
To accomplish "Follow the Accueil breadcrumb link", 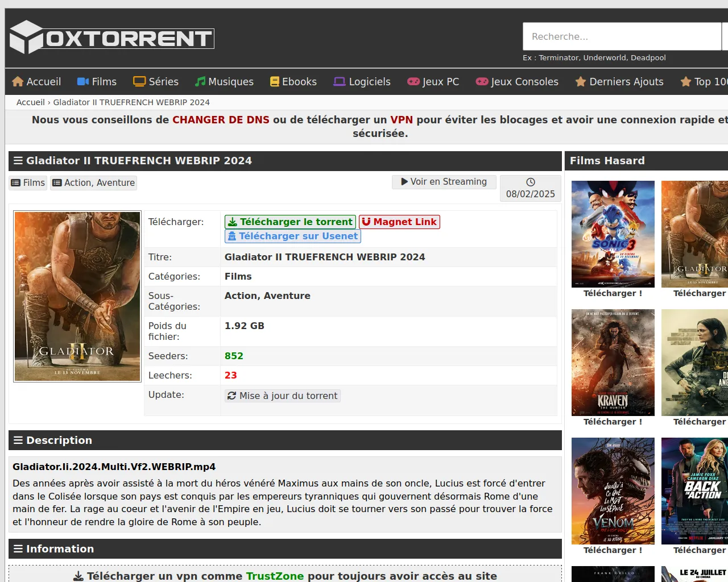I will (x=31, y=102).
